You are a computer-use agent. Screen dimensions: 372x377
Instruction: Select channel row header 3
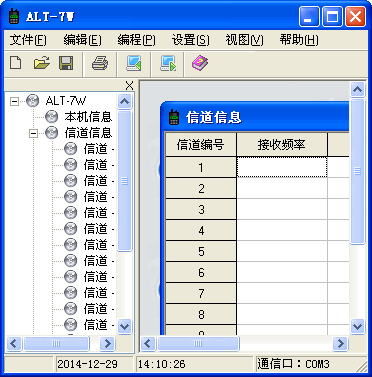[201, 210]
